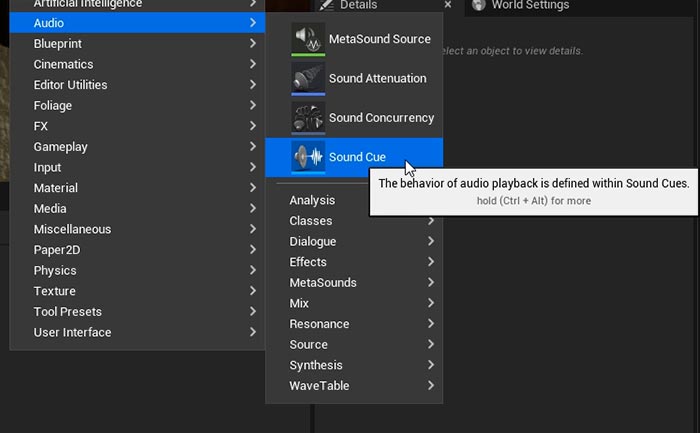700x433 pixels.
Task: Switch to the World Settings tab
Action: click(x=528, y=6)
